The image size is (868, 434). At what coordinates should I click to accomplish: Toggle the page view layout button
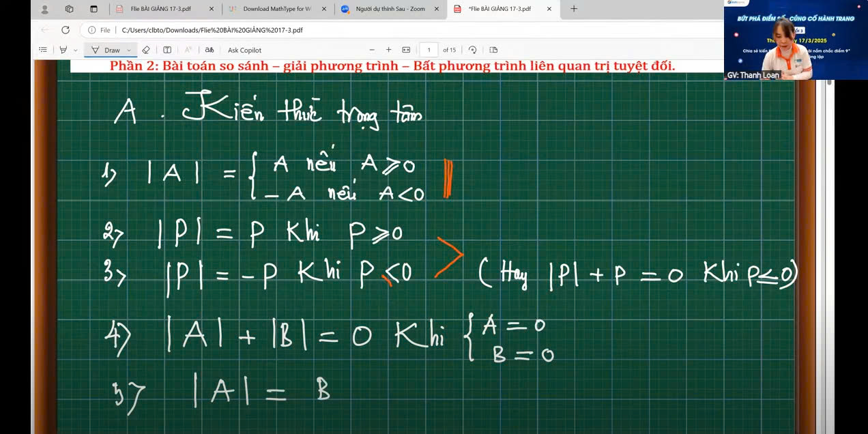(x=493, y=50)
